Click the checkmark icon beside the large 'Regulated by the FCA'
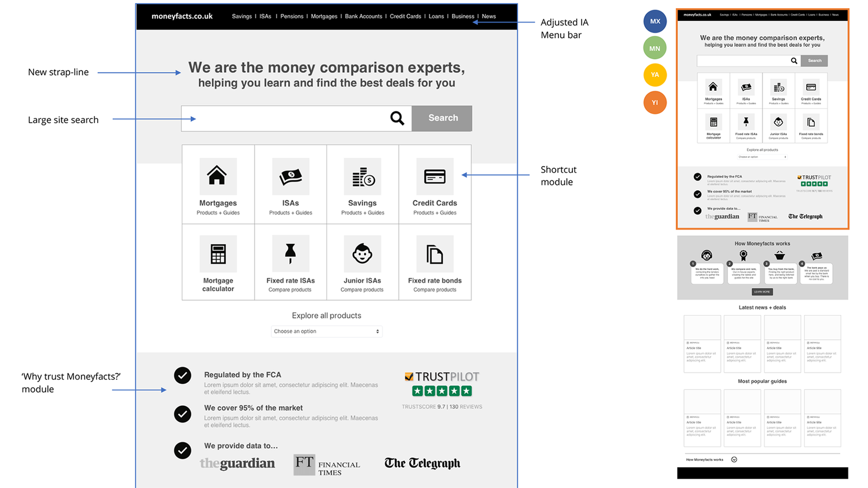The height and width of the screenshot is (488, 868). (x=183, y=375)
